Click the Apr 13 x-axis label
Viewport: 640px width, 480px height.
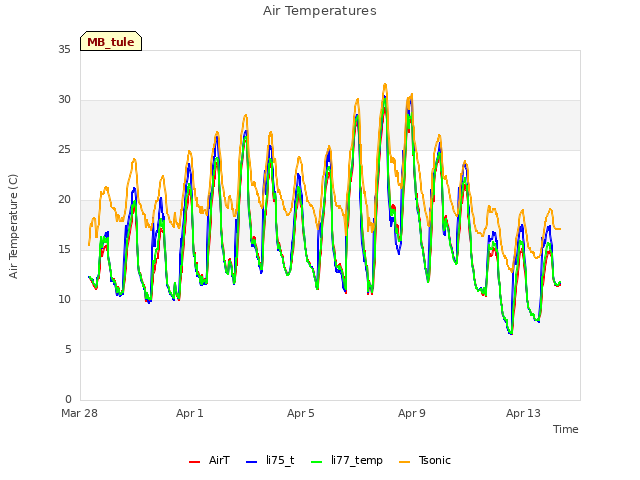(523, 413)
